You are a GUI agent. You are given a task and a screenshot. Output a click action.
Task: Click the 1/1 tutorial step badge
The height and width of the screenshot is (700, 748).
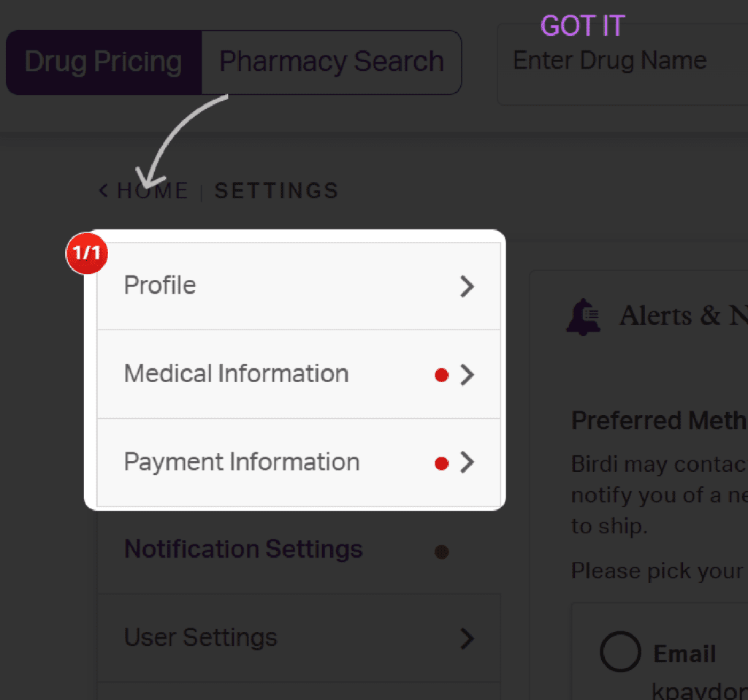pos(86,254)
